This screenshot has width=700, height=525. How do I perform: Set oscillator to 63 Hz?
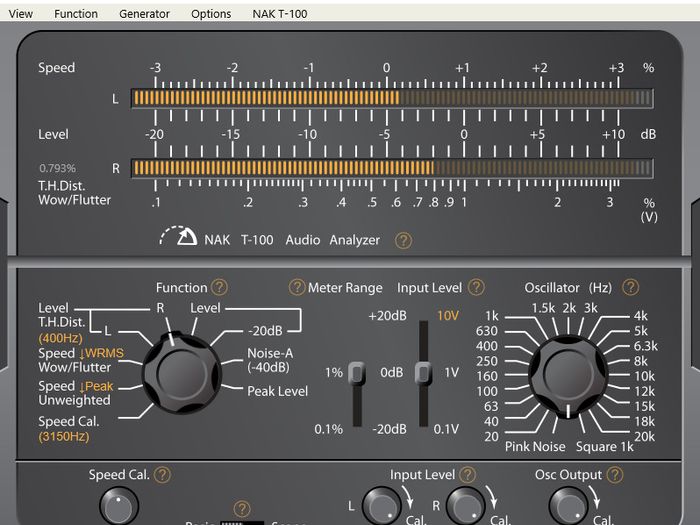(491, 407)
